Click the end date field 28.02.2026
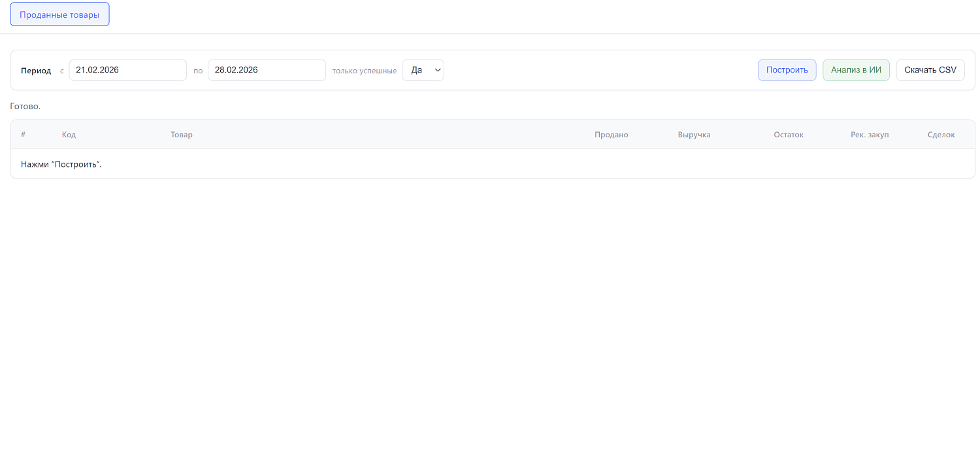The width and height of the screenshot is (980, 465). [266, 70]
